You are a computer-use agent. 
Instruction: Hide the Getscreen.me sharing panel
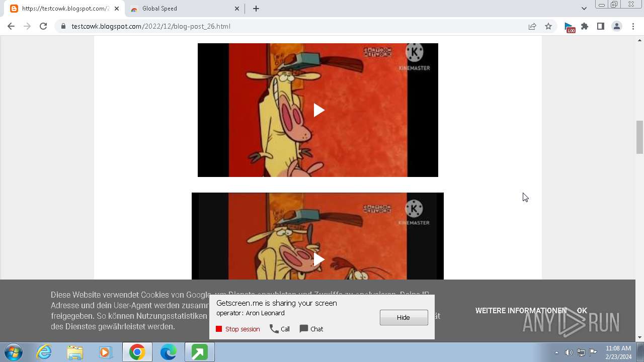point(404,317)
